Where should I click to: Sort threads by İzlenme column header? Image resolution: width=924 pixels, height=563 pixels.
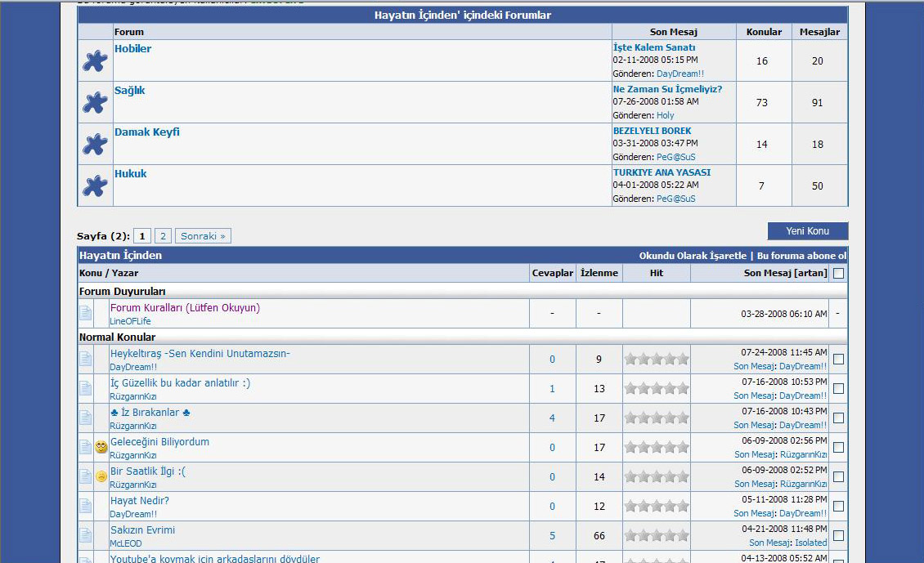coord(599,273)
